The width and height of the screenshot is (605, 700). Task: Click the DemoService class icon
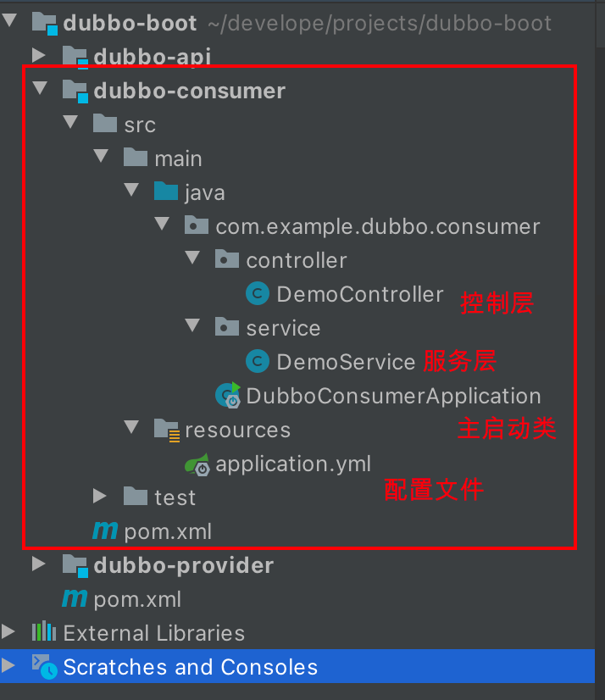258,361
